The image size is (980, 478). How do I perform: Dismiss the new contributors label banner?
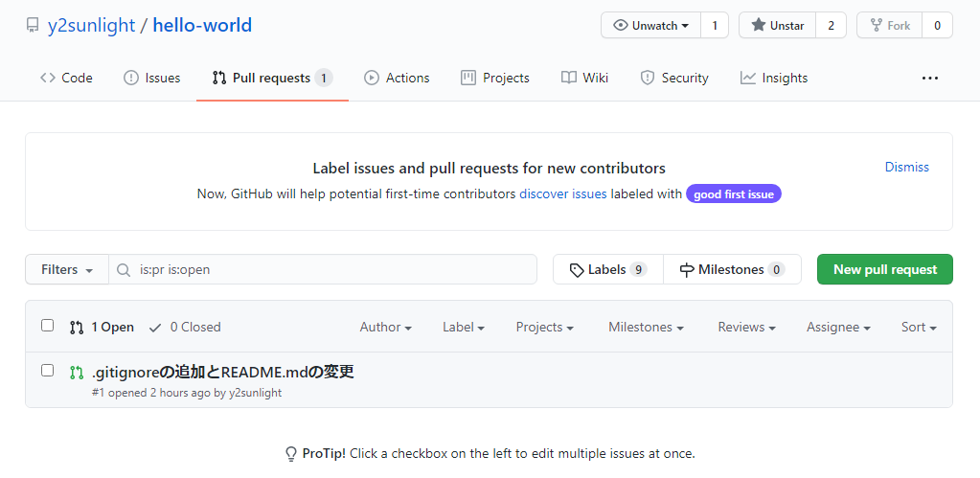(906, 167)
